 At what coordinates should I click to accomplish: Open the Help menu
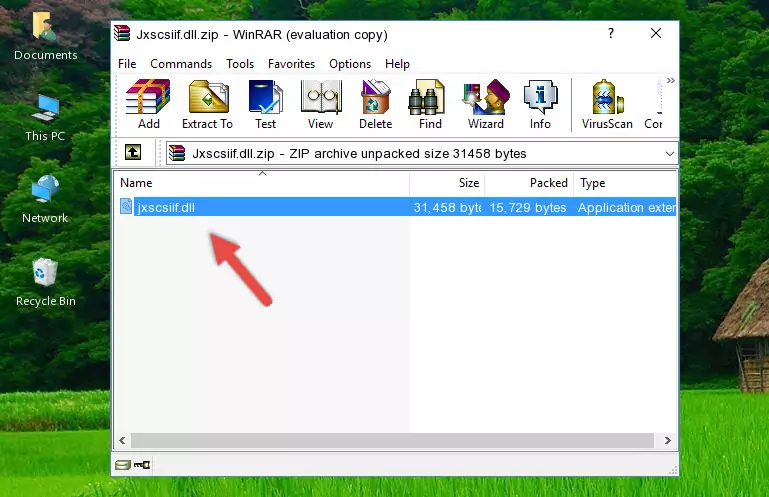click(x=397, y=64)
